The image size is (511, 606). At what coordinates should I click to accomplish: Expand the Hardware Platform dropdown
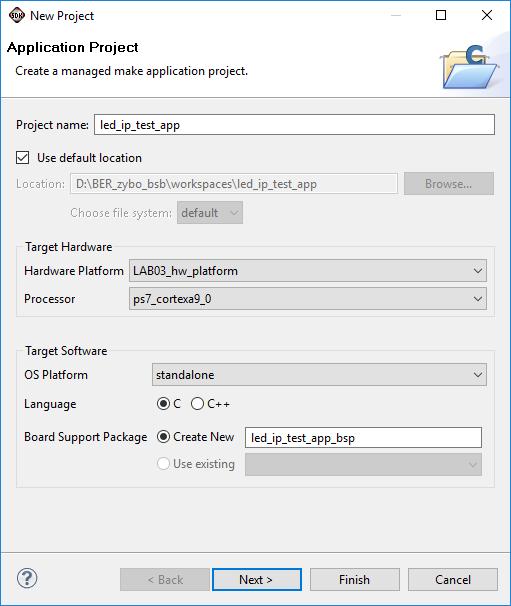click(x=308, y=271)
